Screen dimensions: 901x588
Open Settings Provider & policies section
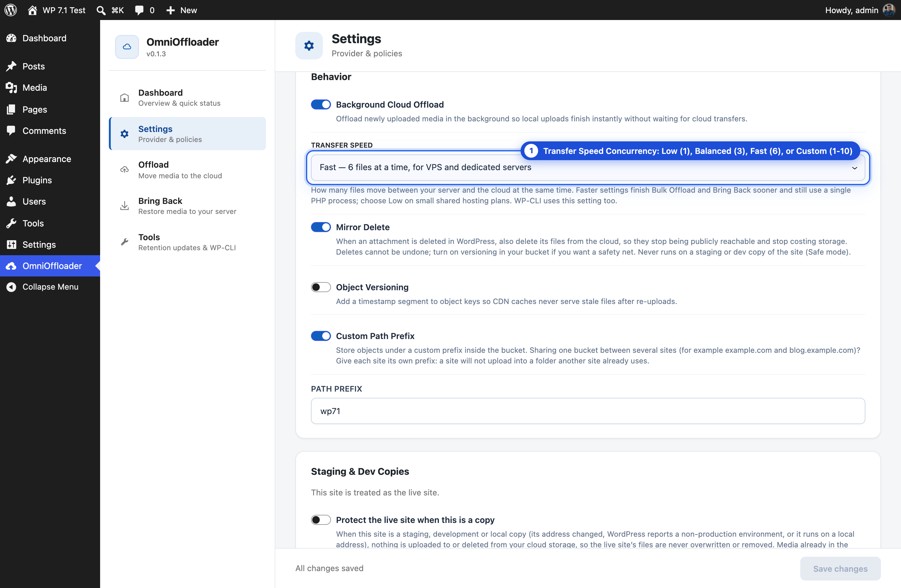tap(187, 134)
